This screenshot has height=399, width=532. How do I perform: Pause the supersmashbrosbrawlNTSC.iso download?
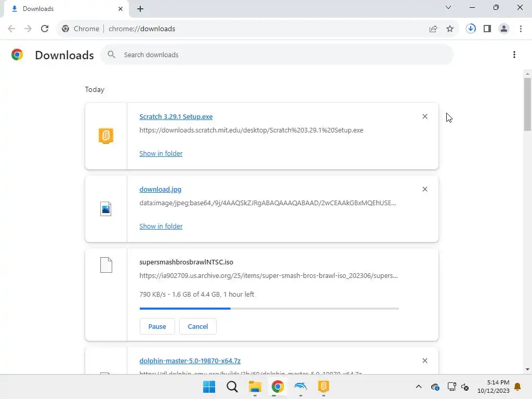[157, 326]
